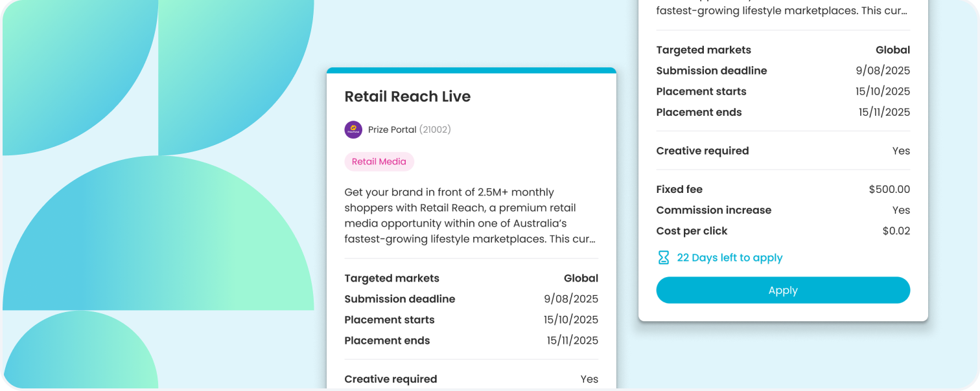This screenshot has height=391, width=980.
Task: Click Submission deadline label under Retail Reach Live
Action: [400, 299]
